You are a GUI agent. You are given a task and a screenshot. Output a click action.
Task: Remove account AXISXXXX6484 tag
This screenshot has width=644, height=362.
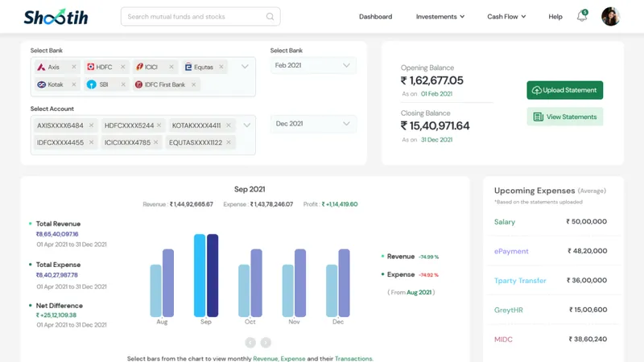pyautogui.click(x=91, y=125)
